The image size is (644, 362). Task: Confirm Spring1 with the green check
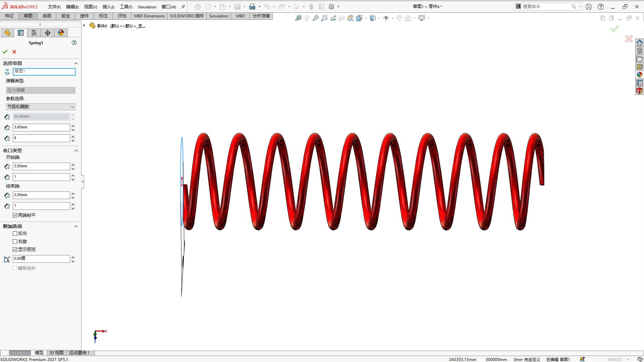coord(5,52)
